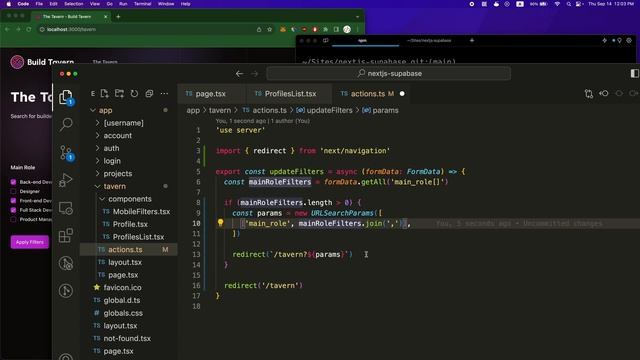Open Profile.tsx in the file tree

(x=129, y=224)
